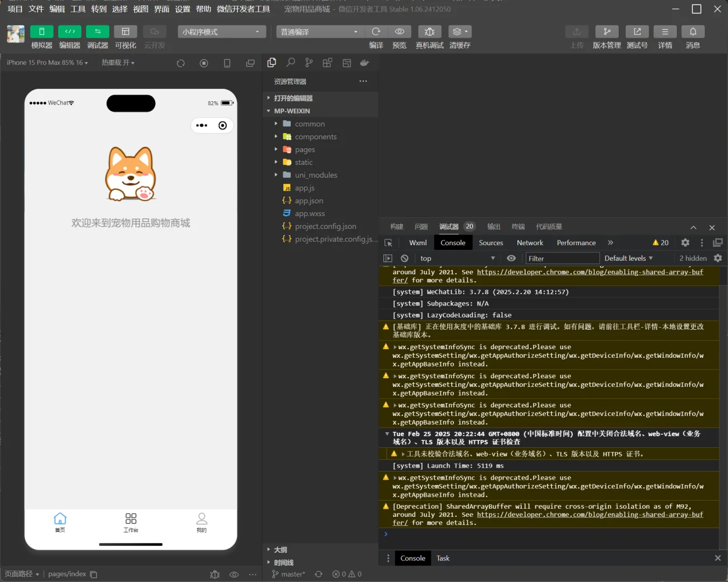Expand the common folder

tap(320, 124)
